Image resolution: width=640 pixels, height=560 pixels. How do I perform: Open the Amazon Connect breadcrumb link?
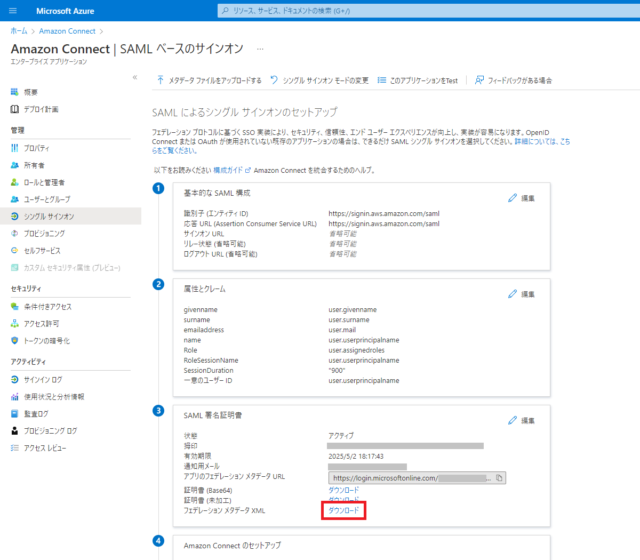point(67,31)
